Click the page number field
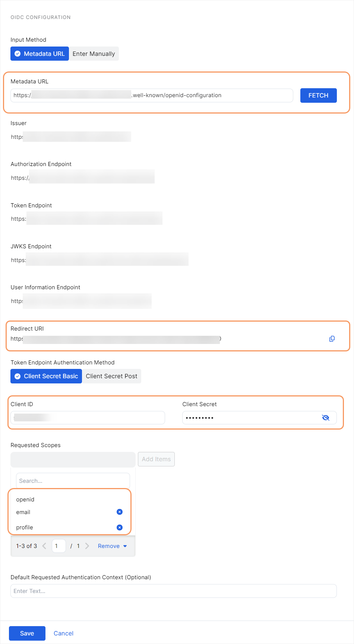The height and width of the screenshot is (644, 354). pyautogui.click(x=59, y=546)
